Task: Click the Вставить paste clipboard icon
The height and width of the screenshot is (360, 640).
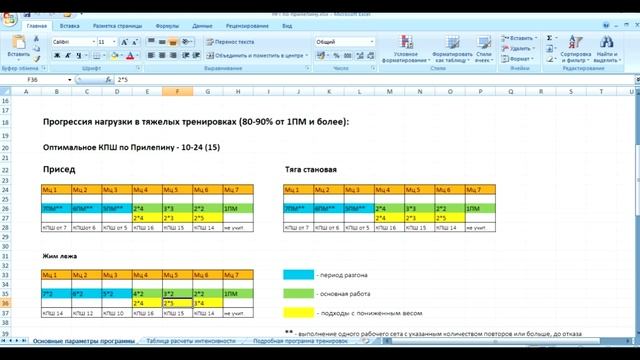Action: [x=18, y=42]
